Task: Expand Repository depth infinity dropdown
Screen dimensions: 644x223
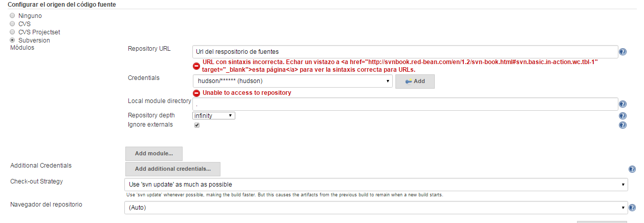Action: click(x=213, y=116)
